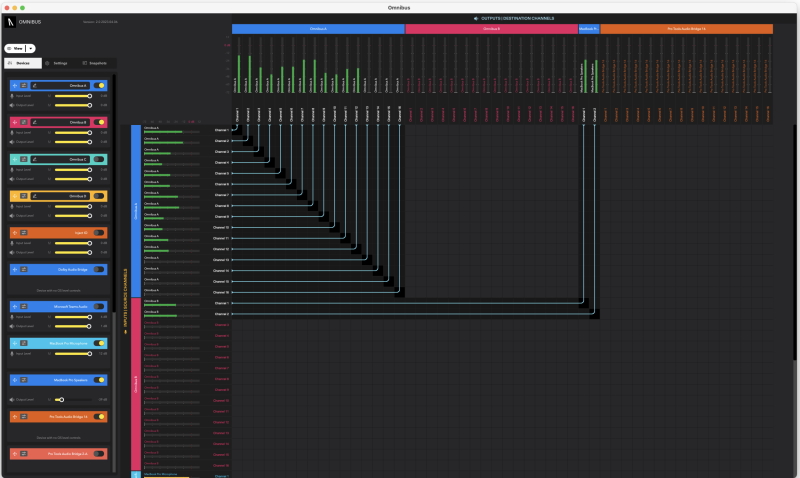Turn off the MacBook Pro Speakers toggle
This screenshot has height=478, width=800.
[x=99, y=380]
